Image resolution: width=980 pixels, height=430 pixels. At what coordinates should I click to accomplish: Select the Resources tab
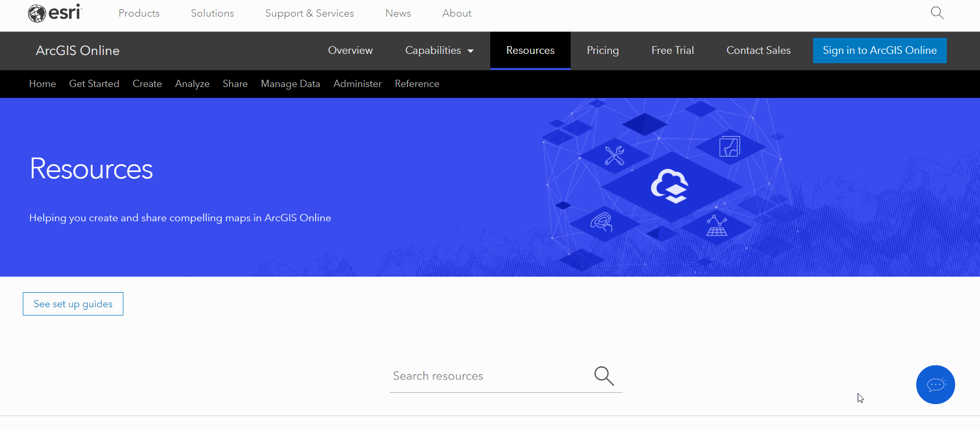[530, 50]
